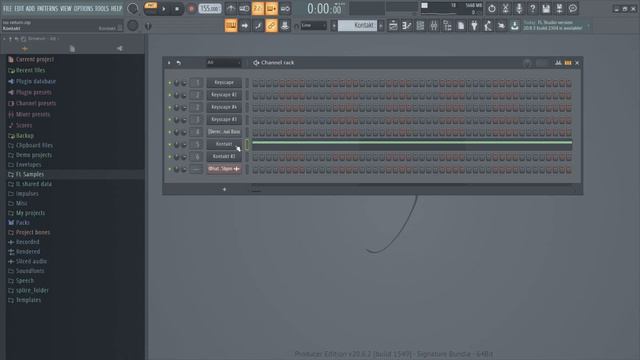This screenshot has width=640, height=360.
Task: Open the snap 'Line' dropdown
Action: 313,26
